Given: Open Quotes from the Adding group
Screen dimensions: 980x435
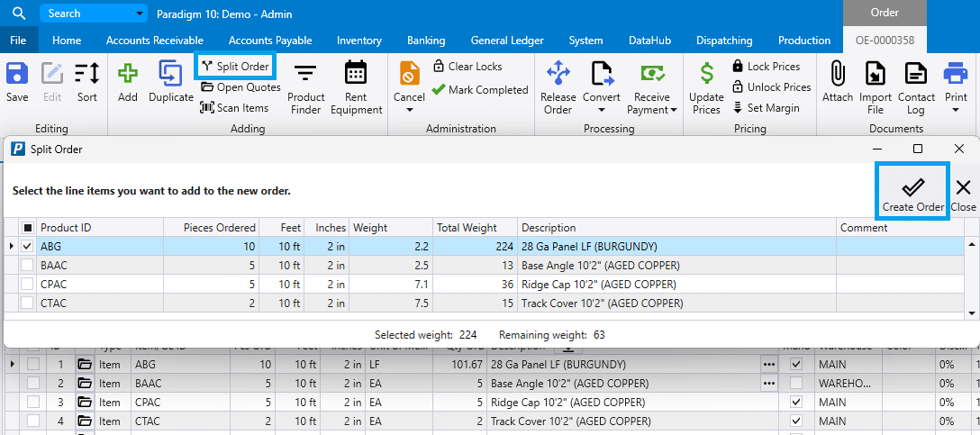Looking at the screenshot, I should pyautogui.click(x=241, y=86).
